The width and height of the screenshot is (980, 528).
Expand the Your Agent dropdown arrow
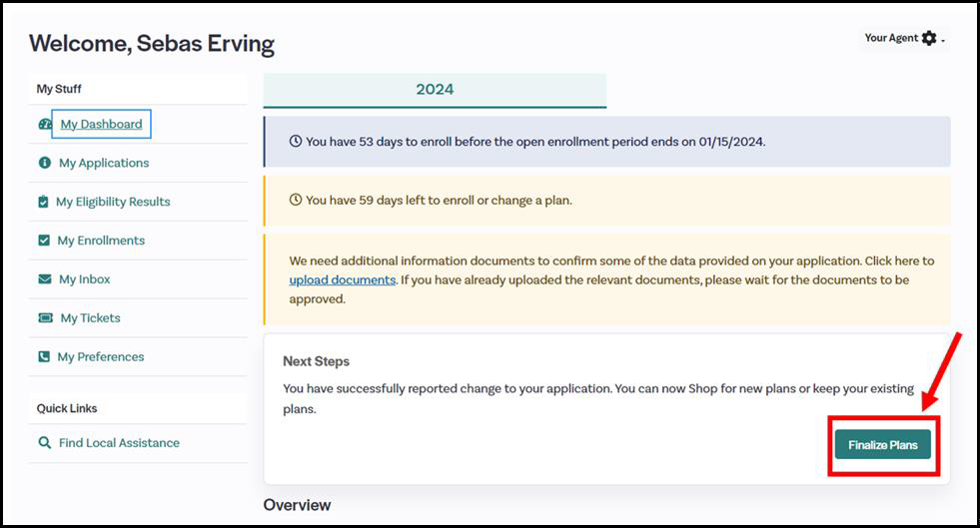pyautogui.click(x=943, y=40)
